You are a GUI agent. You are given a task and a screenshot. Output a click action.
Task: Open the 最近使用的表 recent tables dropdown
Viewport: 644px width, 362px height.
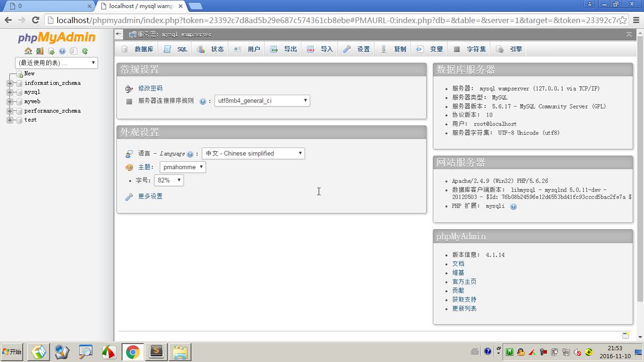(57, 63)
